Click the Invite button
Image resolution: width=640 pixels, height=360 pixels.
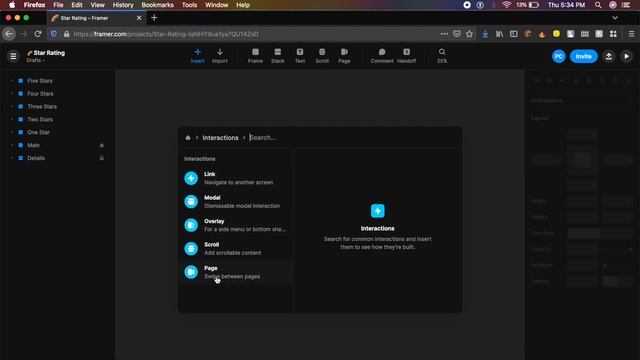(x=584, y=56)
